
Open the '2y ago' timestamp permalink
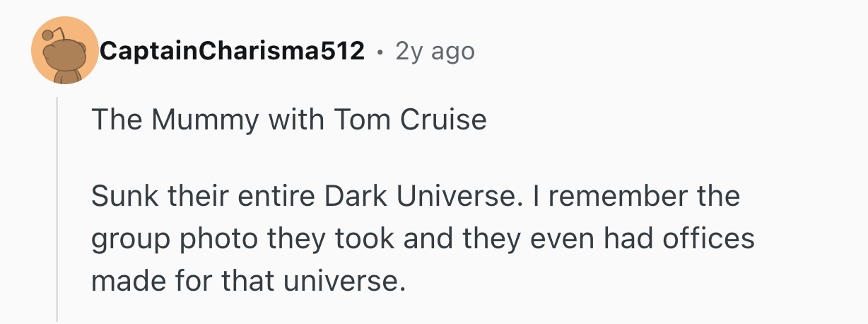435,51
